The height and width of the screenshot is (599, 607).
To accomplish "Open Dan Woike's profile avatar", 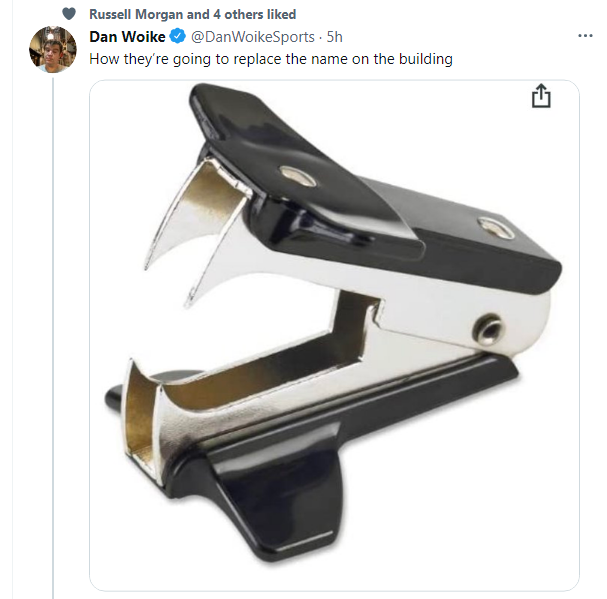I will pos(53,49).
